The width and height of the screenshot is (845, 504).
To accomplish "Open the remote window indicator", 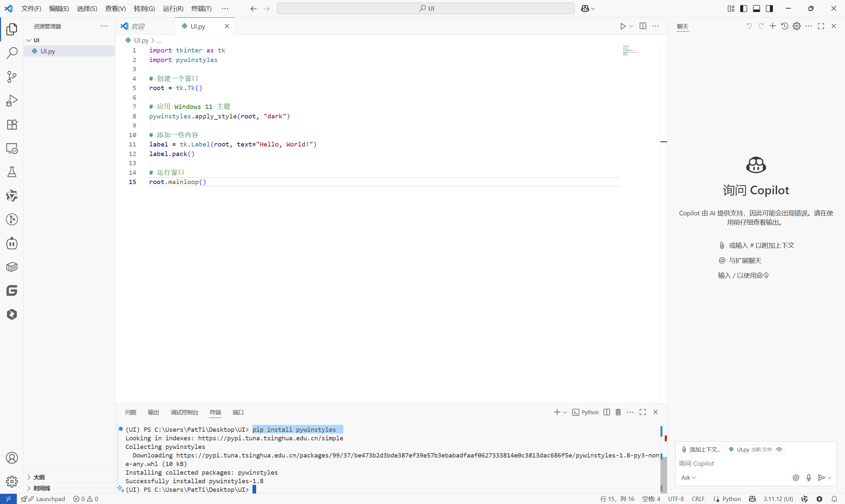I will point(8,499).
